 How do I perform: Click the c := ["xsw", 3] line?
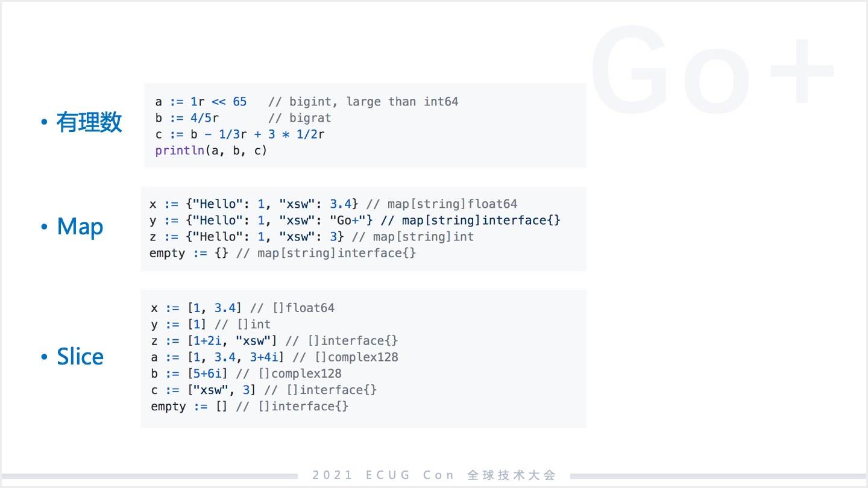[x=263, y=390]
